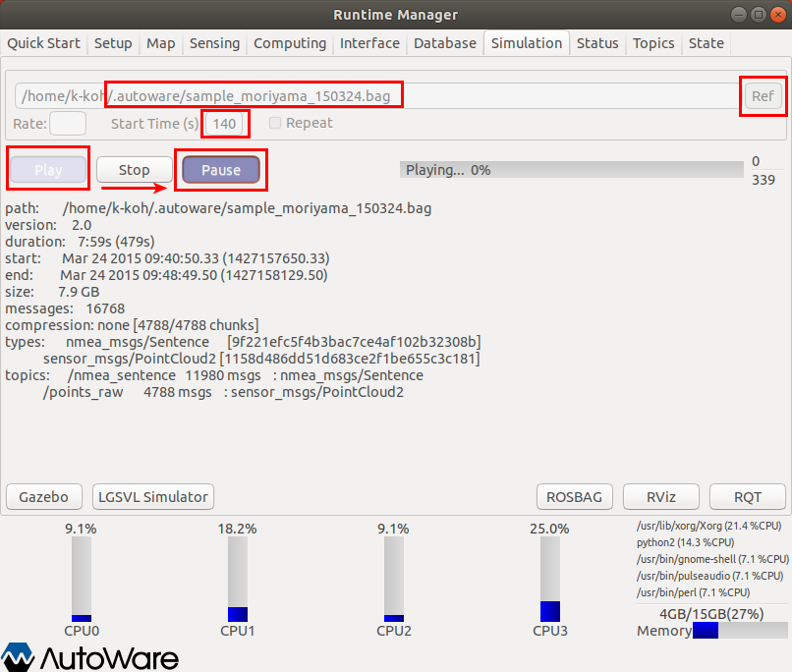Click the 'duration: 7:59s (479s)' line
This screenshot has width=792, height=672.
point(80,242)
